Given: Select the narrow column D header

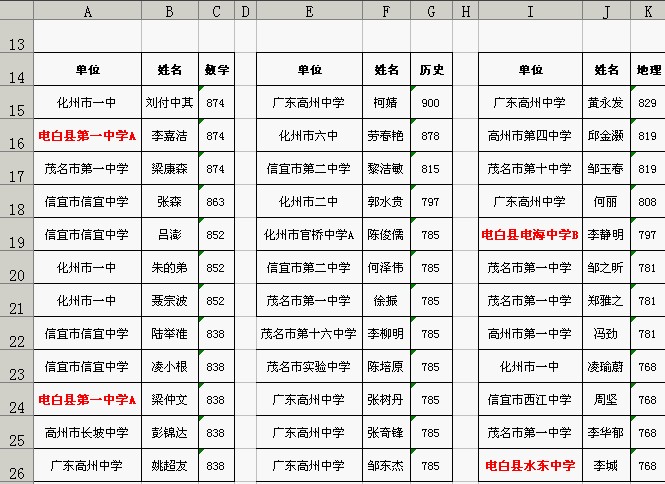Looking at the screenshot, I should pos(246,10).
